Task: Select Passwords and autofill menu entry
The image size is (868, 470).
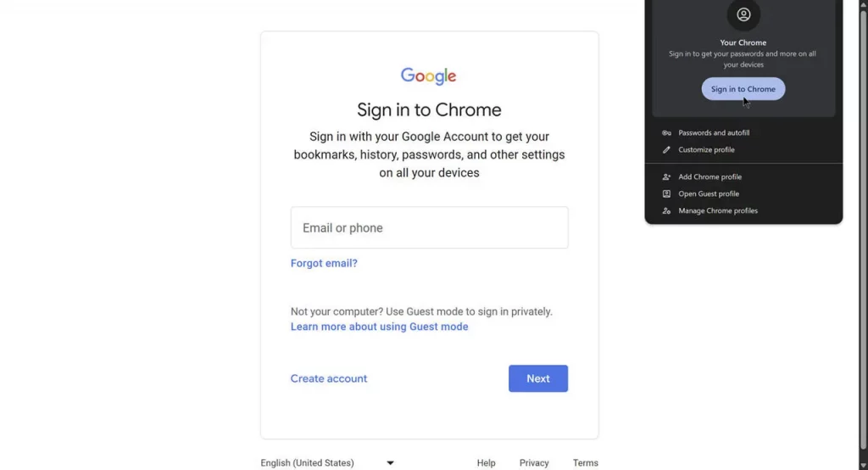Action: [714, 133]
